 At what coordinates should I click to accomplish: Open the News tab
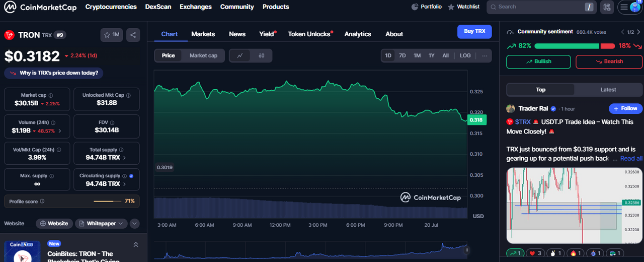point(237,34)
